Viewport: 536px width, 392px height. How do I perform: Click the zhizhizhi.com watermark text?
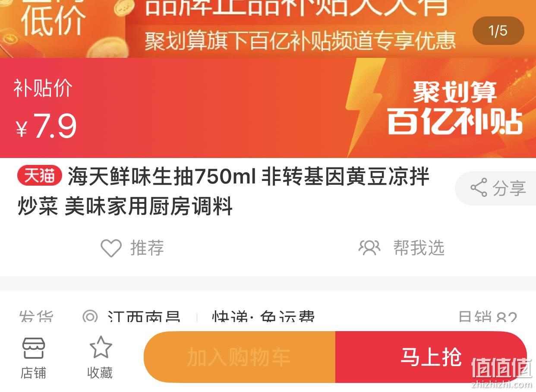tap(502, 384)
